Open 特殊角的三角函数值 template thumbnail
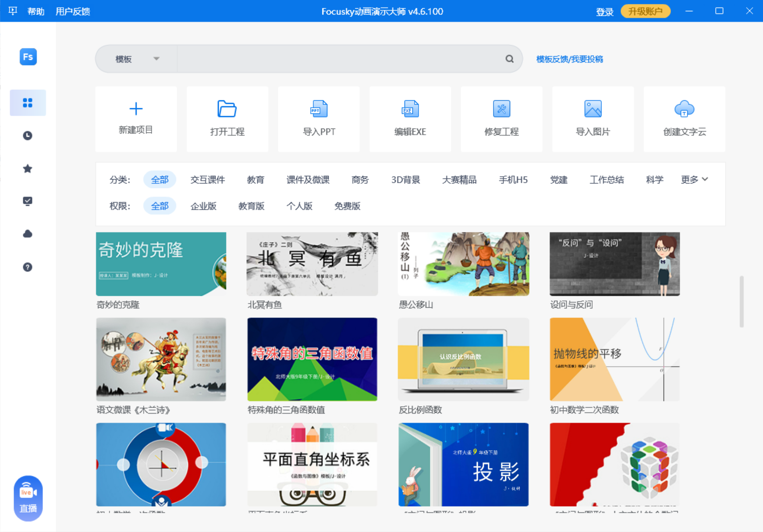 tap(312, 359)
